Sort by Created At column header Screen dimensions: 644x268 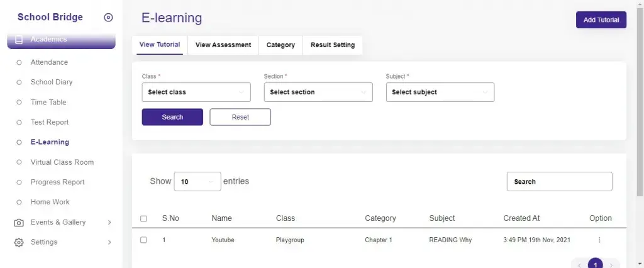click(521, 218)
